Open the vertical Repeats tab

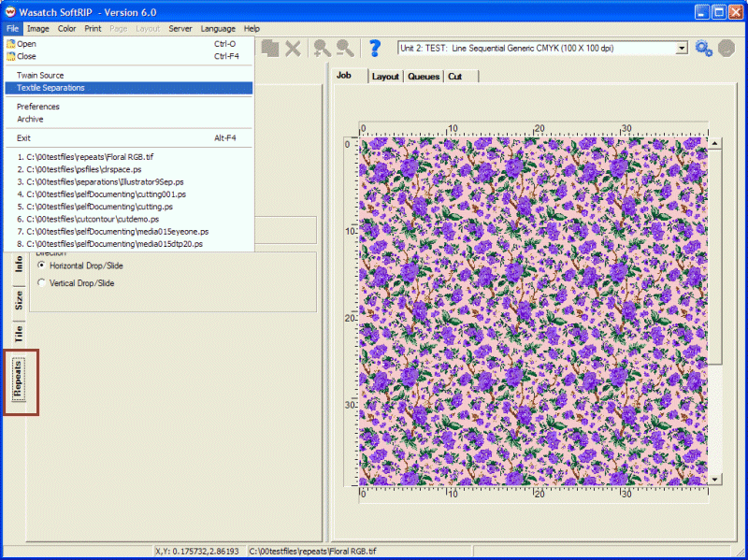[18, 379]
